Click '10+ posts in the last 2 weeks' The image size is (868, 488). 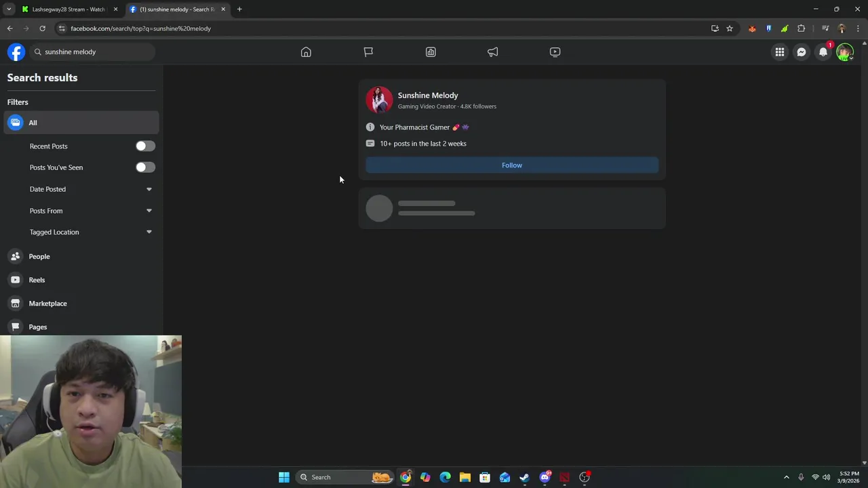click(423, 144)
